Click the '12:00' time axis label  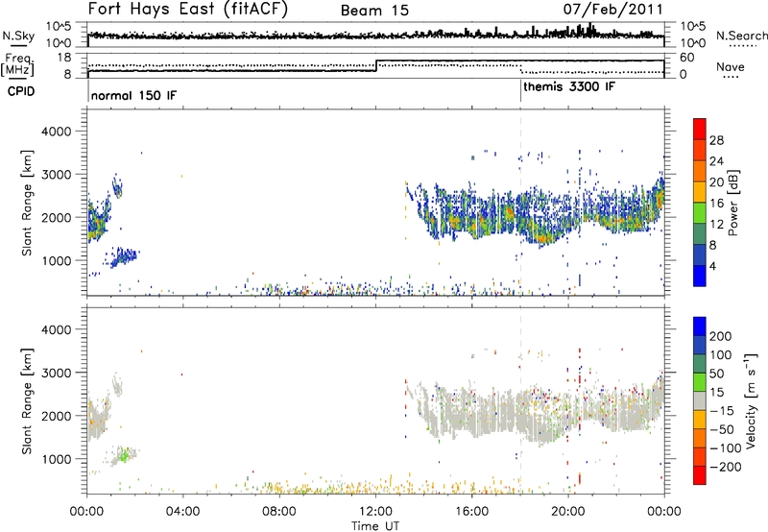point(375,512)
